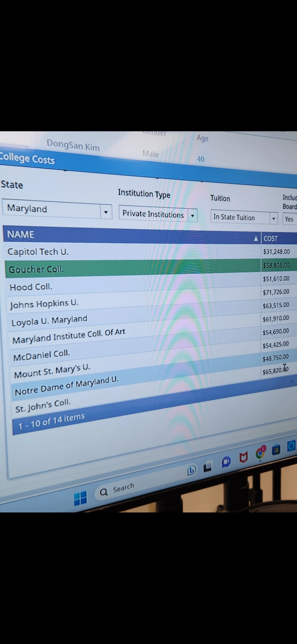Image resolution: width=297 pixels, height=644 pixels.
Task: Click the $54,425.00 cost cell
Action: pos(276,345)
